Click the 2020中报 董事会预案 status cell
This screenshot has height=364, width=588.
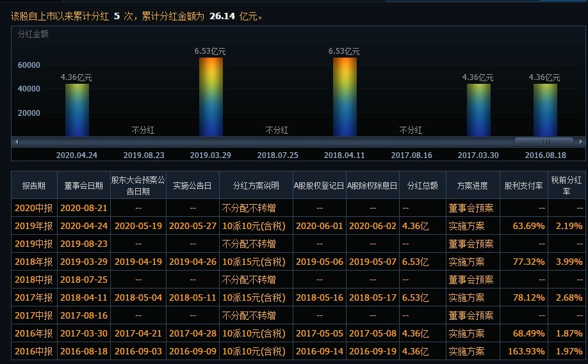coord(471,208)
